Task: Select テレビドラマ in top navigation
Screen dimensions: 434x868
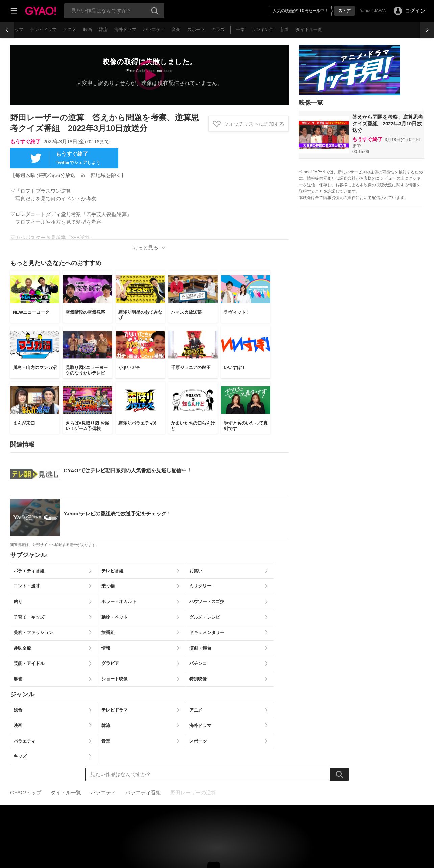Action: (43, 30)
